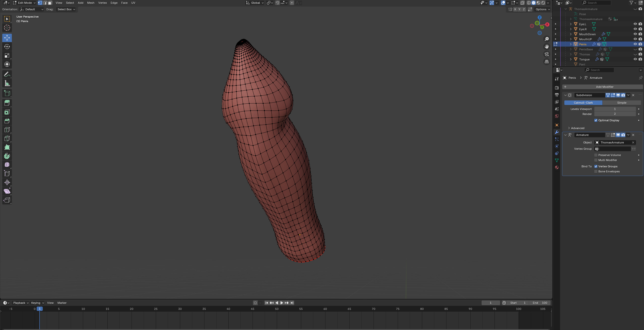This screenshot has height=330, width=644.
Task: Select the Cursor tool
Action: pos(7,28)
